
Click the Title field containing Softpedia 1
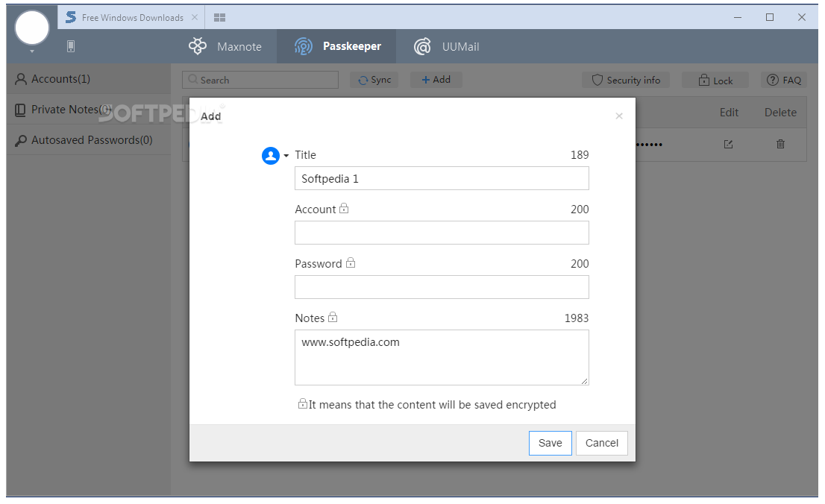(442, 178)
